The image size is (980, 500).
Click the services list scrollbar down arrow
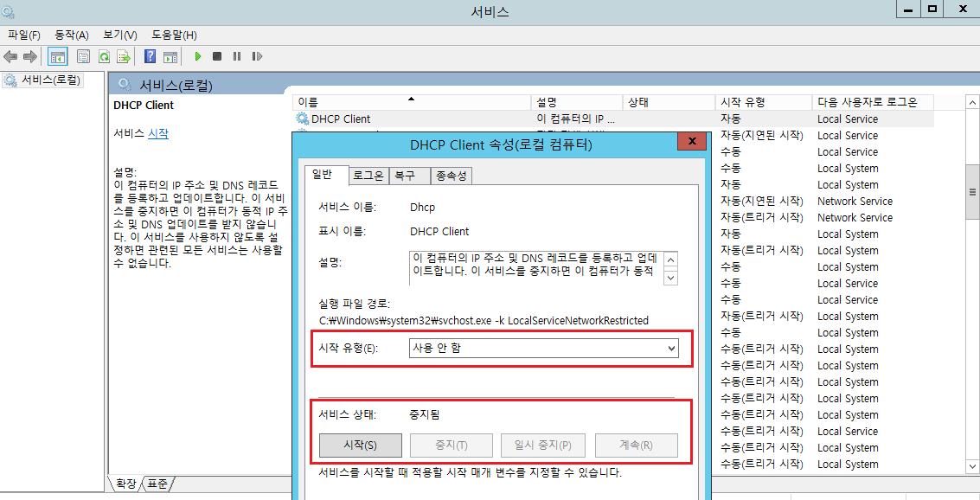tap(972, 466)
